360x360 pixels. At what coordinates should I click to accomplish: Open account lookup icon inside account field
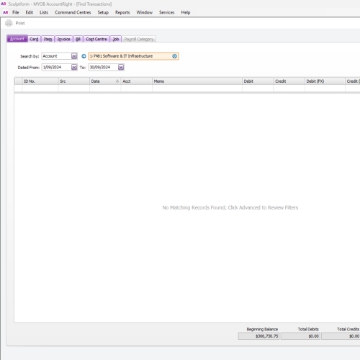174,56
